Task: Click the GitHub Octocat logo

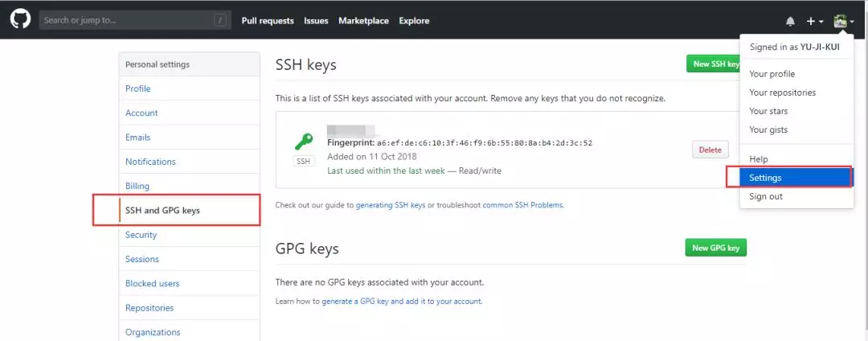Action: [x=20, y=20]
